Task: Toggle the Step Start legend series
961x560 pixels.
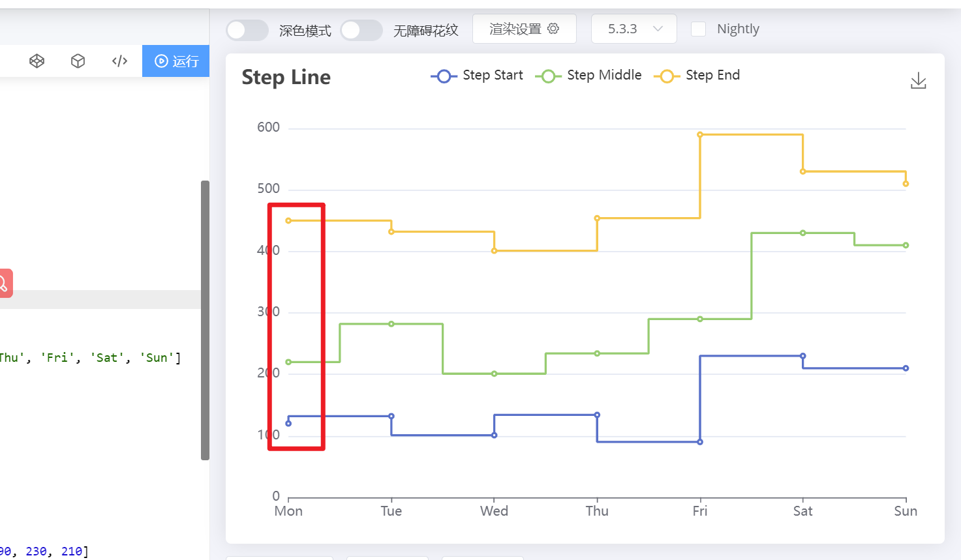Action: (478, 76)
